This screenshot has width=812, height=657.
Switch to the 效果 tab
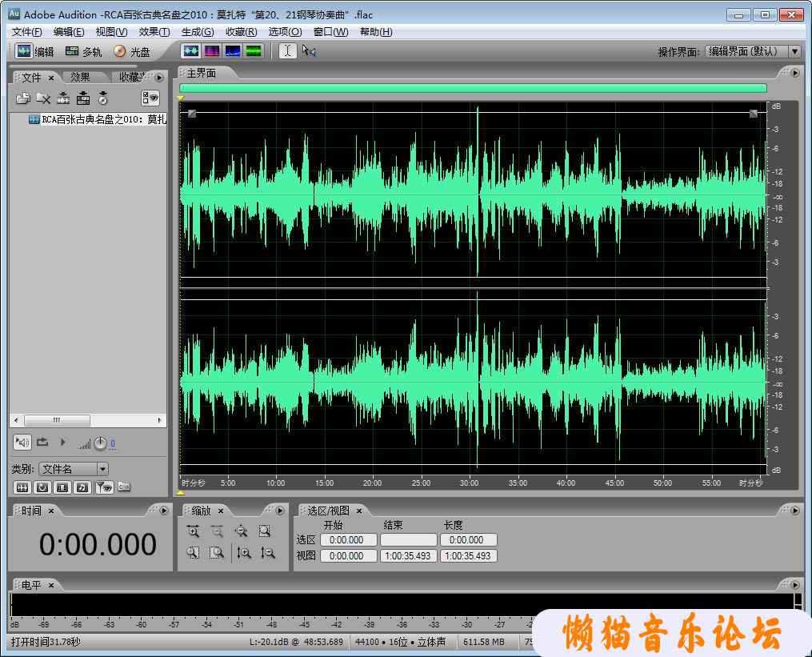point(80,77)
